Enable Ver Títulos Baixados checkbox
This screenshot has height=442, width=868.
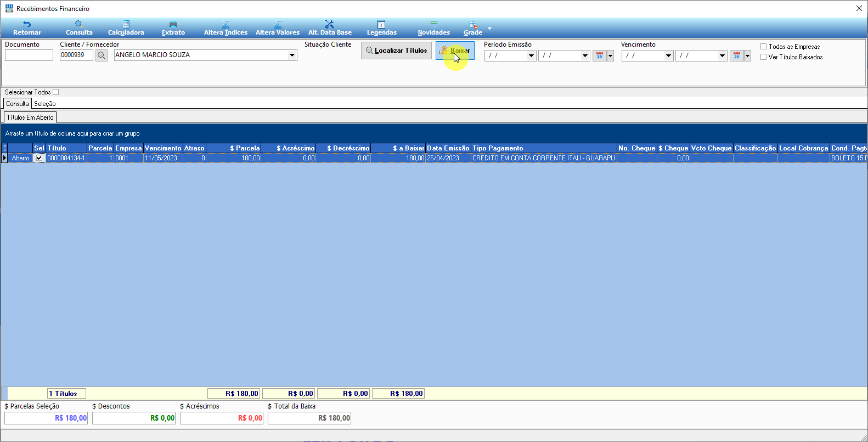(763, 57)
